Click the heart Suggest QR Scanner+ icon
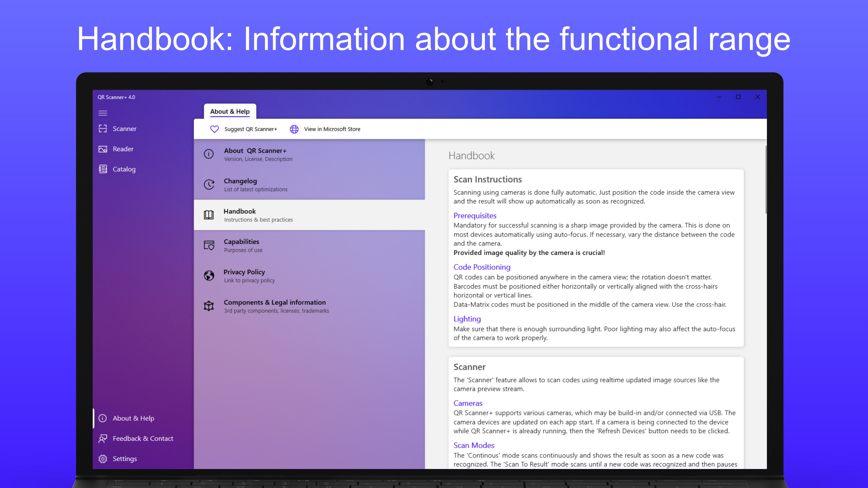Image resolution: width=868 pixels, height=488 pixels. coord(214,129)
